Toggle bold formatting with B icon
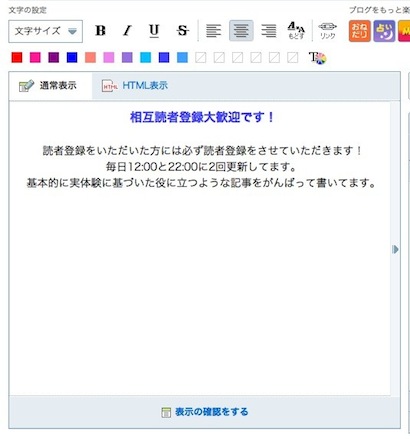 click(x=100, y=31)
